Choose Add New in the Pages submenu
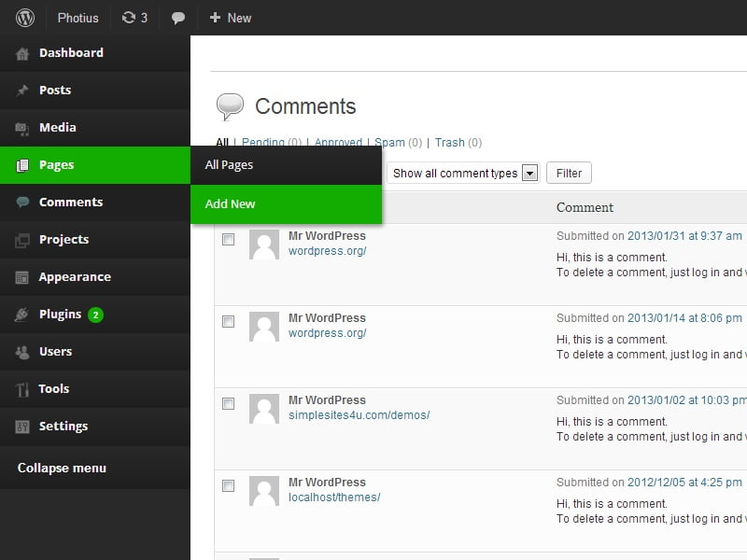Viewport: 747px width, 560px height. point(286,203)
